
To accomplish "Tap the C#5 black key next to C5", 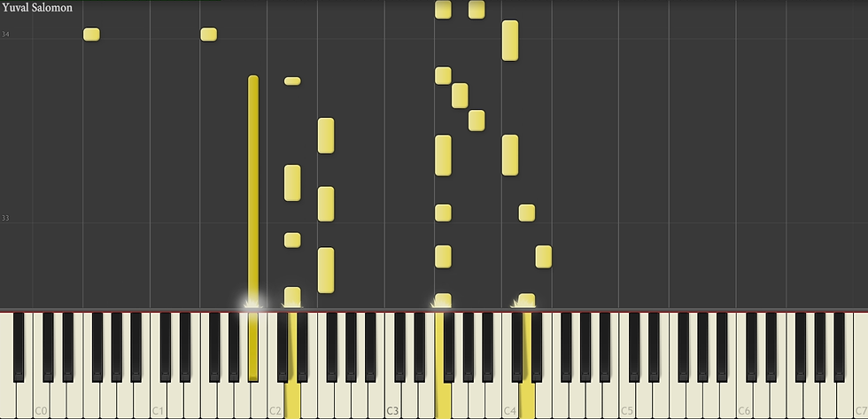I will click(x=634, y=346).
